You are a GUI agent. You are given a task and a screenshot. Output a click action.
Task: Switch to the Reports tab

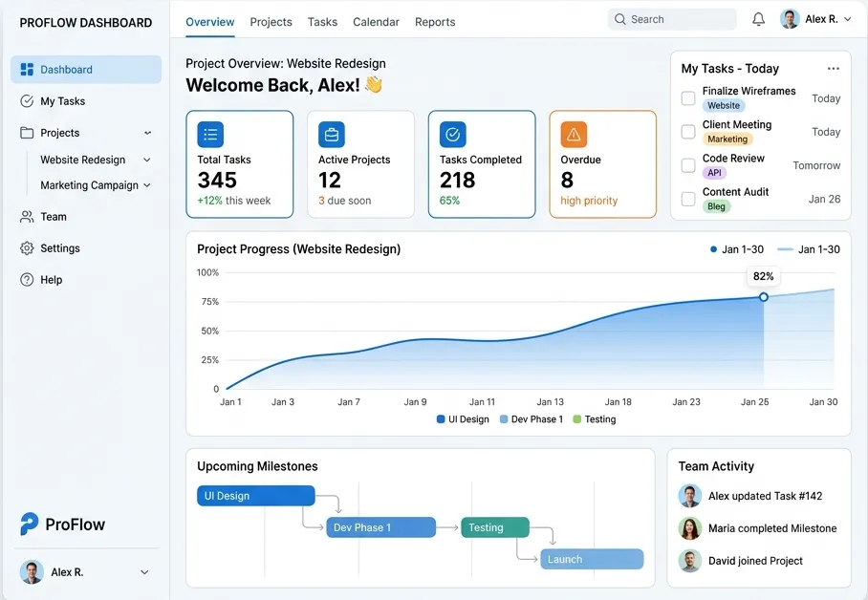[x=435, y=22]
